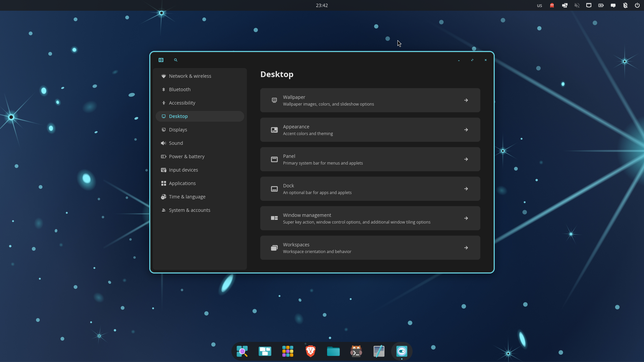644x362 pixels.
Task: Open Time & language settings
Action: click(200, 197)
